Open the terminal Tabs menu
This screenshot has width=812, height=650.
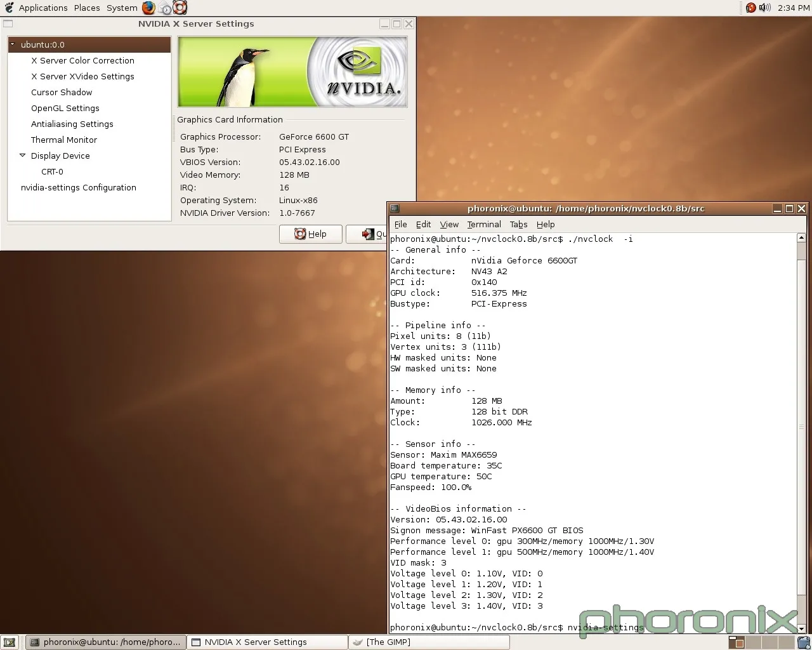(x=518, y=224)
